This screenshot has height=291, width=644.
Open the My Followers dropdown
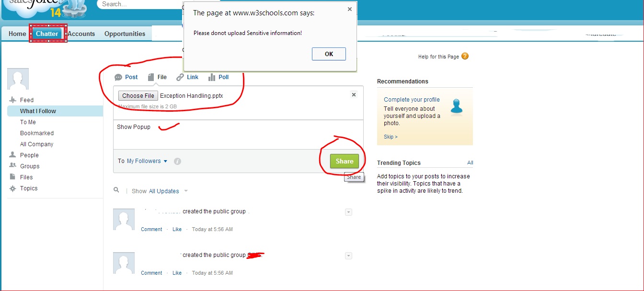(147, 161)
